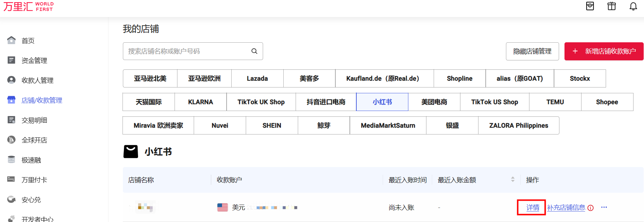Image resolution: width=644 pixels, height=222 pixels.
Task: Open 资金管理 from the sidebar
Action: (34, 61)
